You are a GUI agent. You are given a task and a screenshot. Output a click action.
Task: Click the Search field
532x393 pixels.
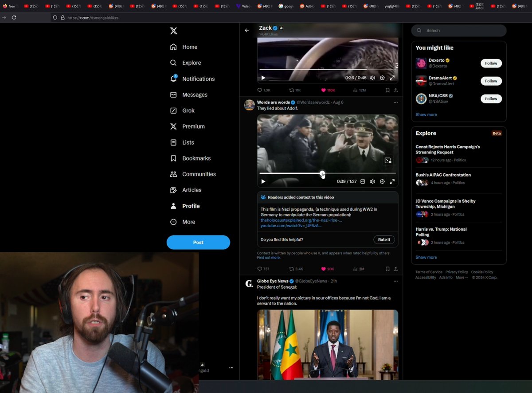point(459,31)
